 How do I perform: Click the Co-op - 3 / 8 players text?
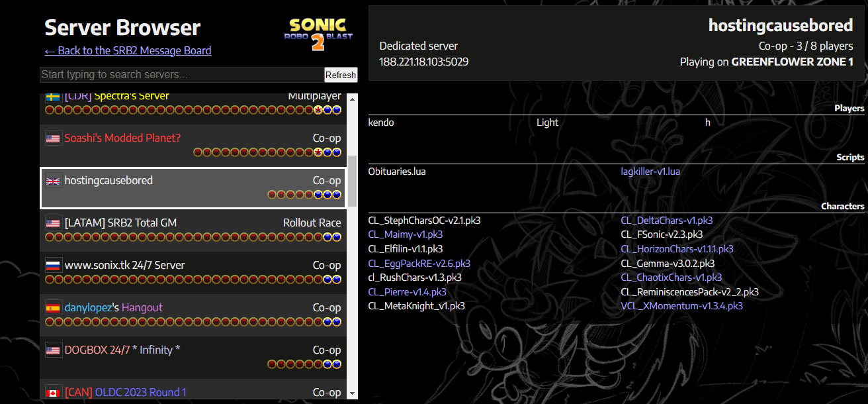[806, 46]
